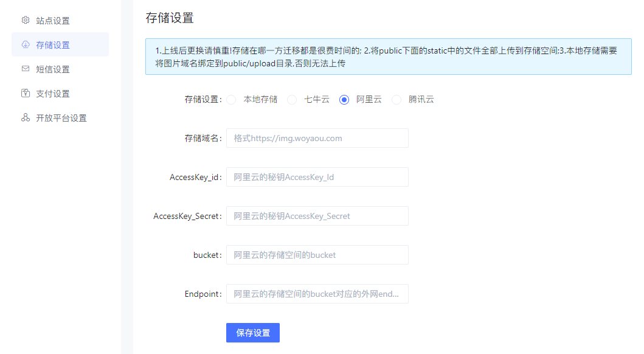The width and height of the screenshot is (644, 354).
Task: Click the 保存设置 button
Action: (x=253, y=333)
